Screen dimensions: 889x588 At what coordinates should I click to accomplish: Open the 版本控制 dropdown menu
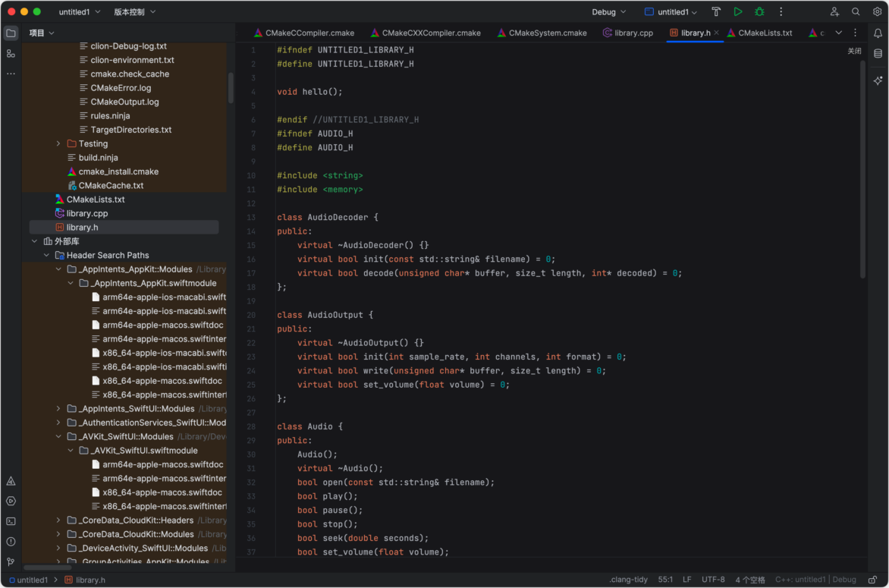[135, 12]
